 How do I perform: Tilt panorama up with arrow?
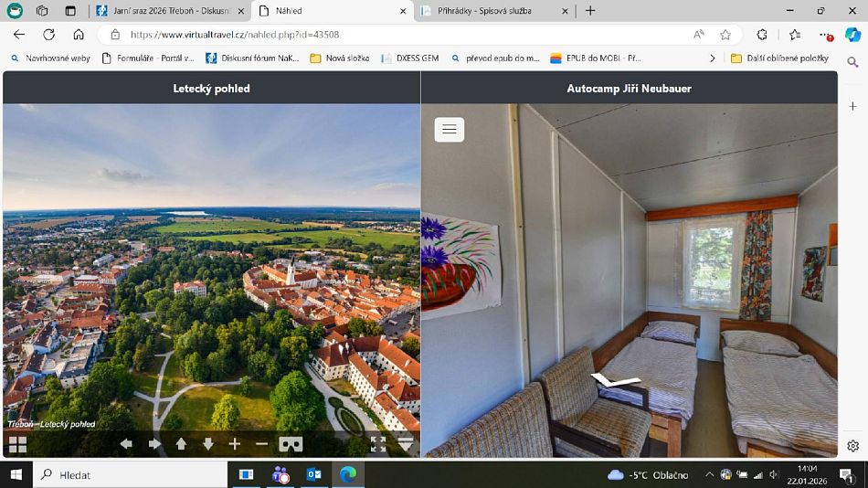181,444
